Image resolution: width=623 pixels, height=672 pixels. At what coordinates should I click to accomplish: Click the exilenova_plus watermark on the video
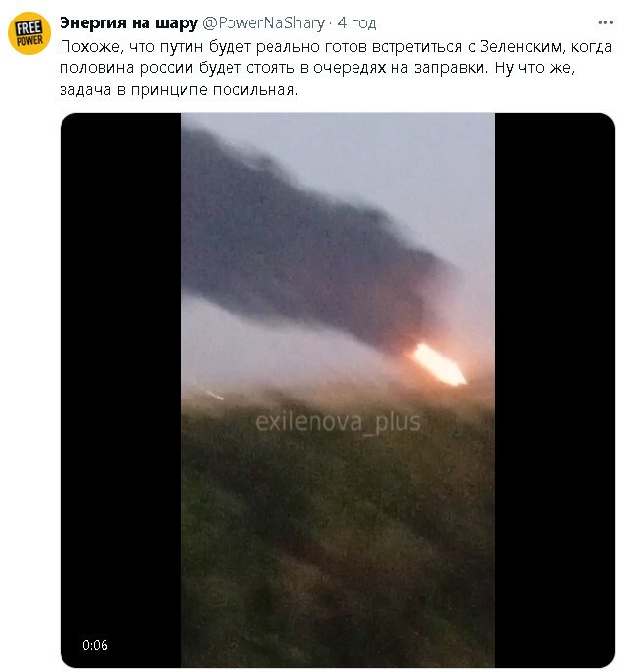pyautogui.click(x=338, y=422)
